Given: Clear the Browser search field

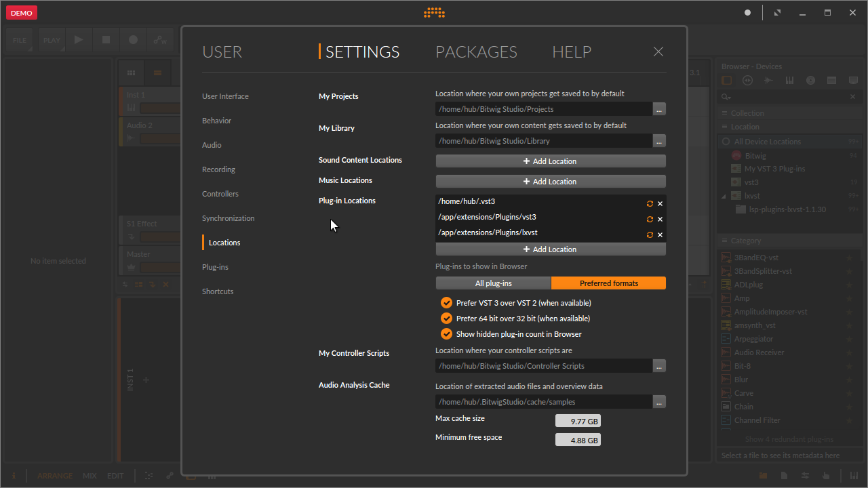Looking at the screenshot, I should pyautogui.click(x=853, y=97).
